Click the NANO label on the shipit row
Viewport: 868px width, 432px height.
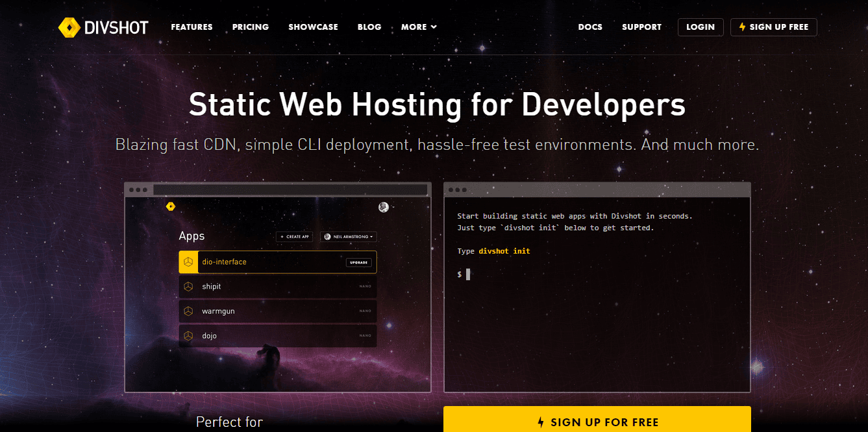tap(366, 287)
